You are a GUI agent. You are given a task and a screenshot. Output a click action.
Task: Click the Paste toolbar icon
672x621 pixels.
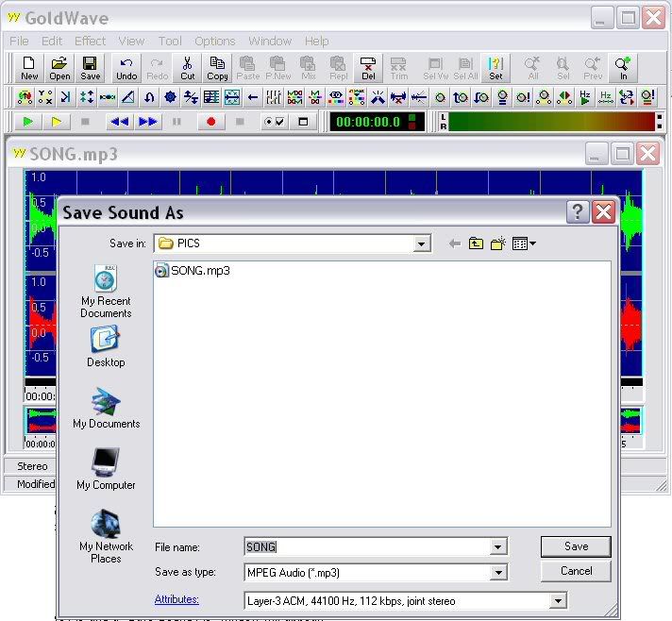coord(247,68)
